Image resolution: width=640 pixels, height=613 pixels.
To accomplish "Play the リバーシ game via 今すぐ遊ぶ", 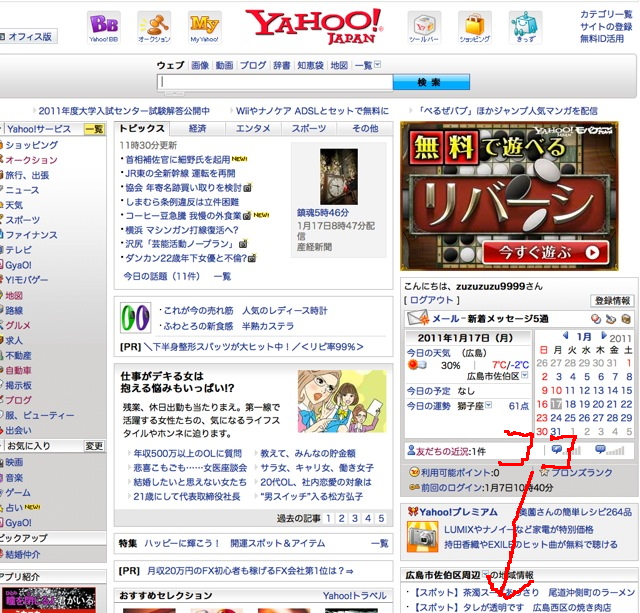I will pos(545,253).
